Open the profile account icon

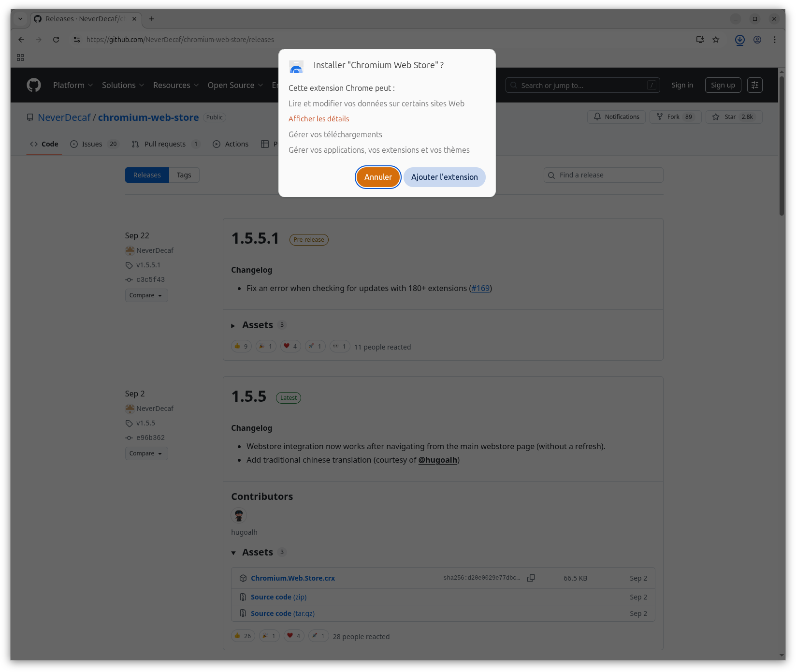(757, 40)
